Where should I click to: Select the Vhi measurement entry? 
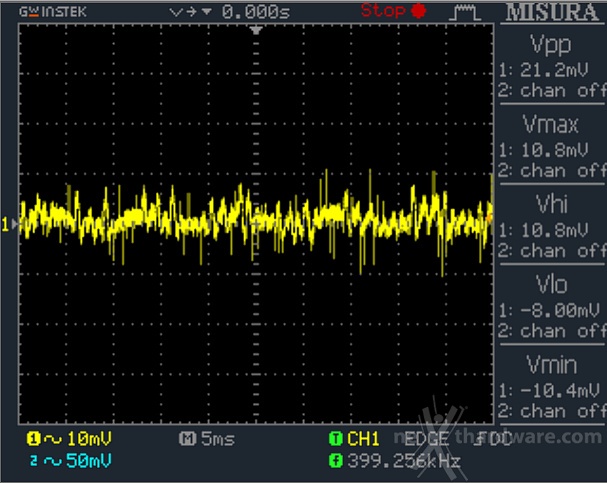point(552,226)
